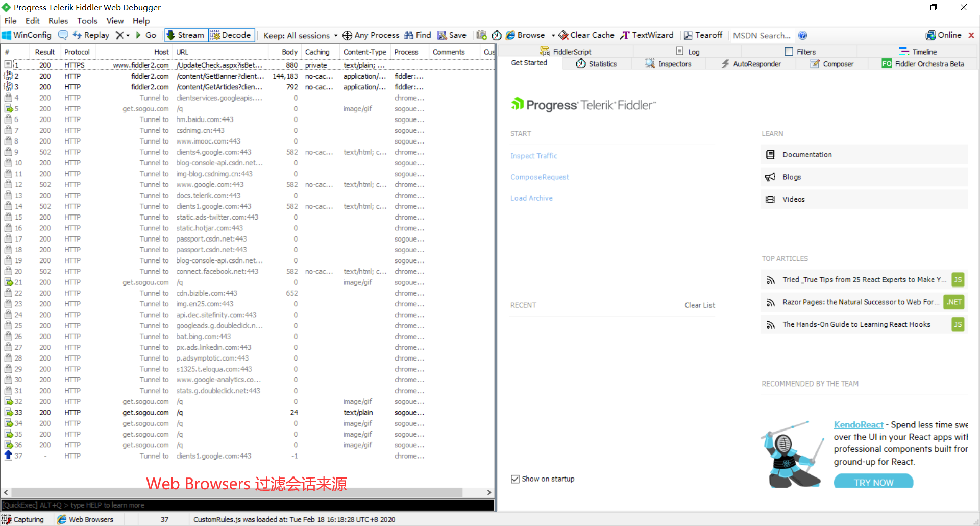Open the View menu
Image resolution: width=980 pixels, height=526 pixels.
click(x=115, y=21)
